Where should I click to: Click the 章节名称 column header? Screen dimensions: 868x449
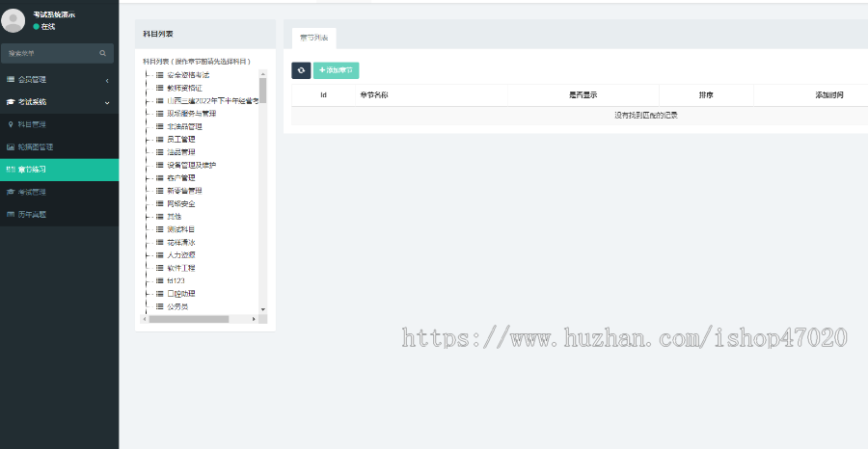432,95
